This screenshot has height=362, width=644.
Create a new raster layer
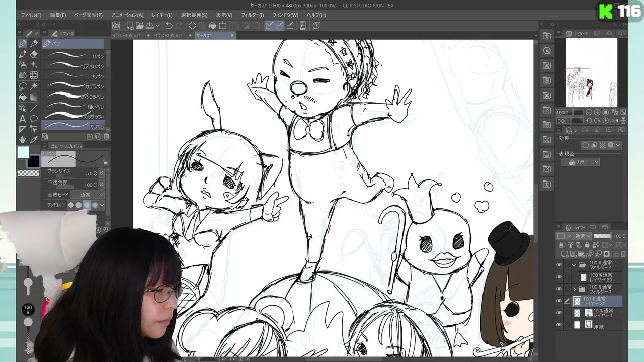point(565,254)
